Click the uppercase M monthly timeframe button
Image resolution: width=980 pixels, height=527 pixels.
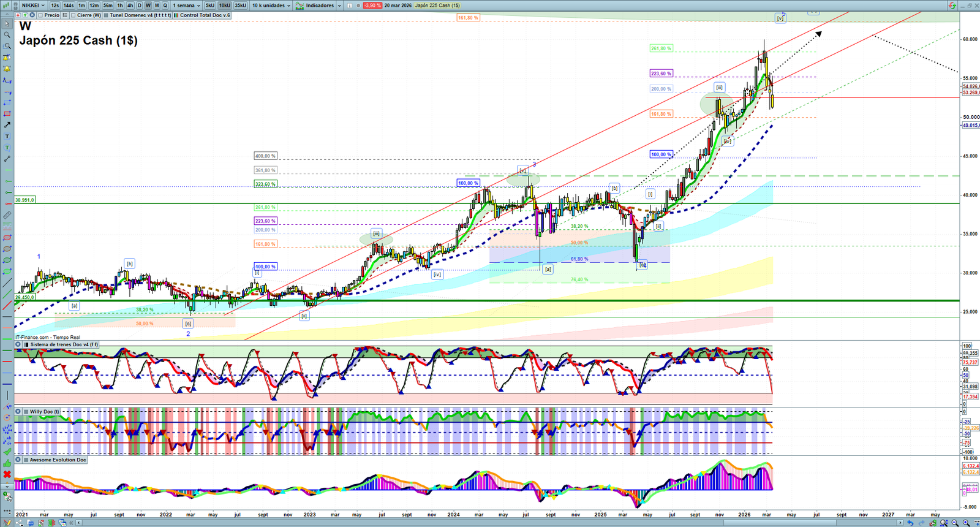157,6
